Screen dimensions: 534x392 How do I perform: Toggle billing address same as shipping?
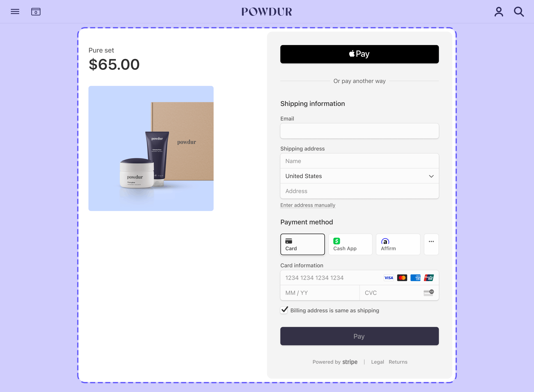(x=285, y=310)
